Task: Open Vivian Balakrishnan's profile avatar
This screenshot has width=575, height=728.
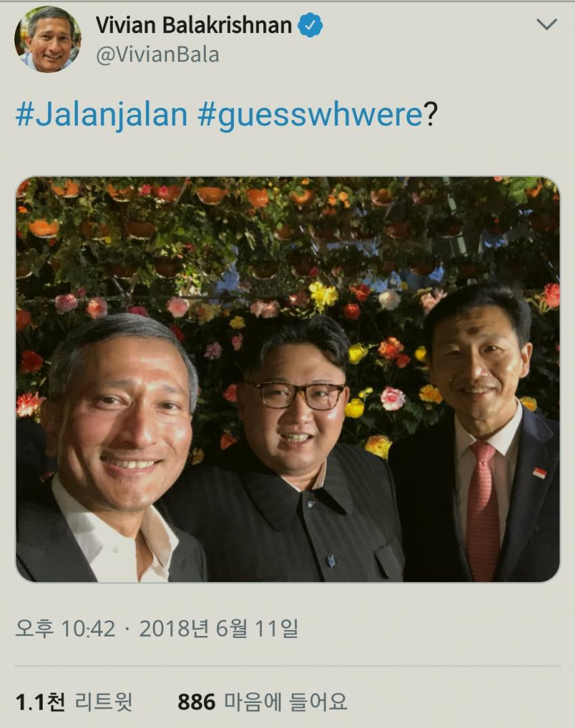Action: [x=48, y=39]
